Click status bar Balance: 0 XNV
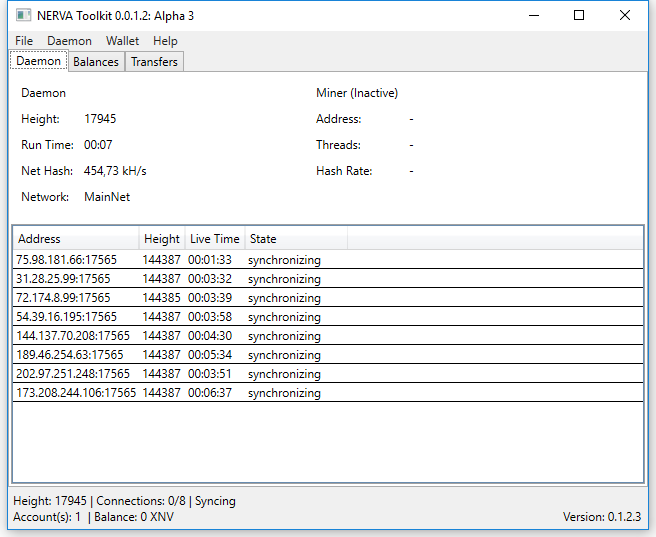Viewport: 656px width, 537px height. click(x=134, y=517)
